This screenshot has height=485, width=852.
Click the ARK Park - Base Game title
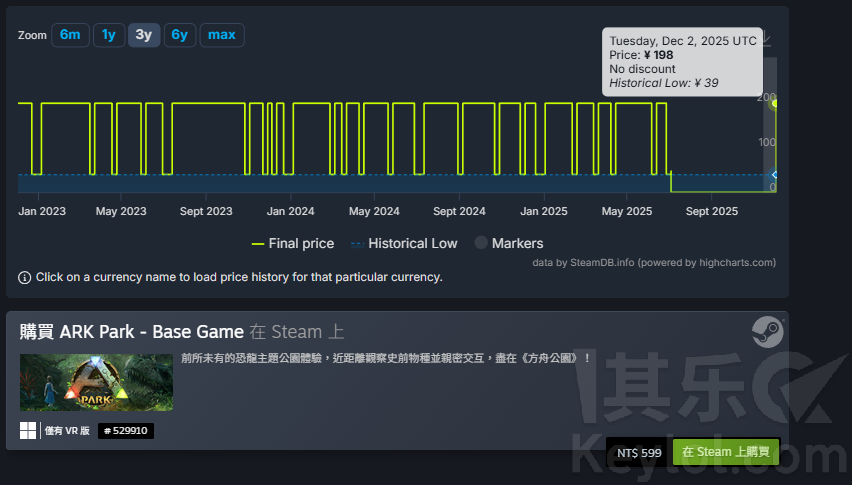tap(132, 331)
